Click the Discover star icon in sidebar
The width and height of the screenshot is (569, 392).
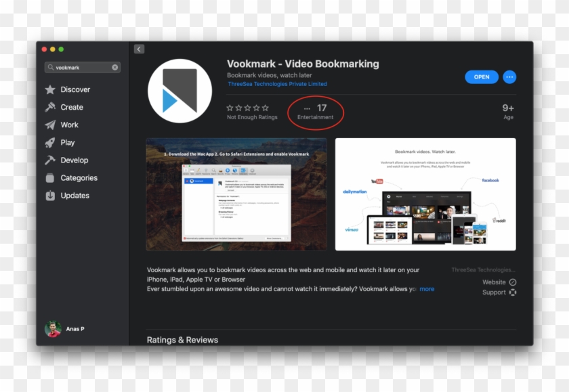click(x=50, y=89)
